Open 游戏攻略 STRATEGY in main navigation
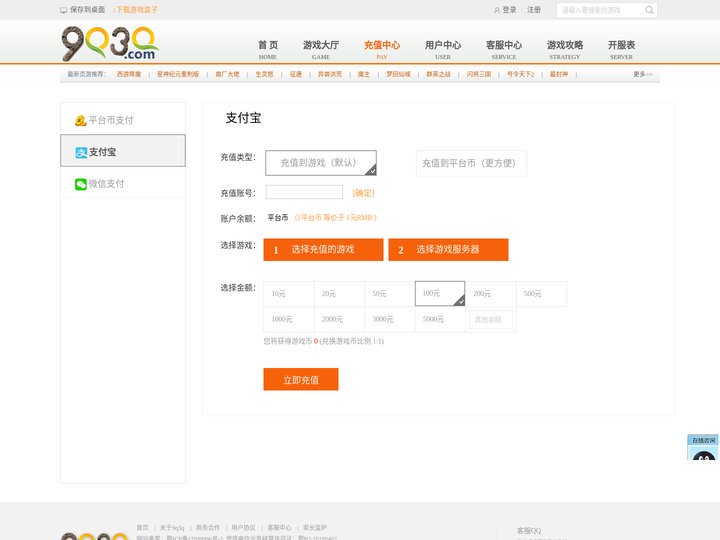Image resolution: width=720 pixels, height=540 pixels. [x=565, y=50]
